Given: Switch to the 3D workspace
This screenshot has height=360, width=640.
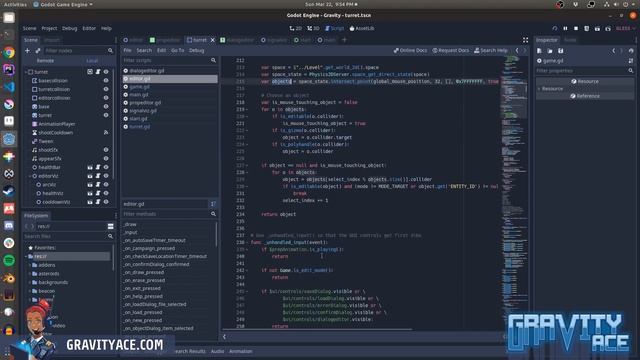Looking at the screenshot, I should [313, 28].
